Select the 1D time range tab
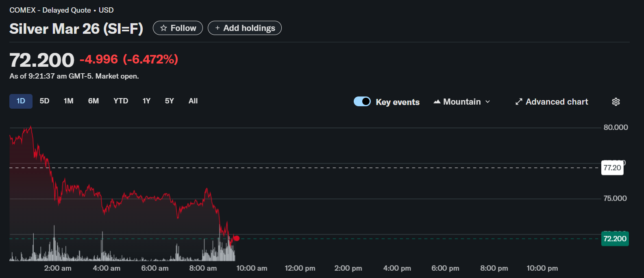The image size is (644, 278). pyautogui.click(x=21, y=101)
